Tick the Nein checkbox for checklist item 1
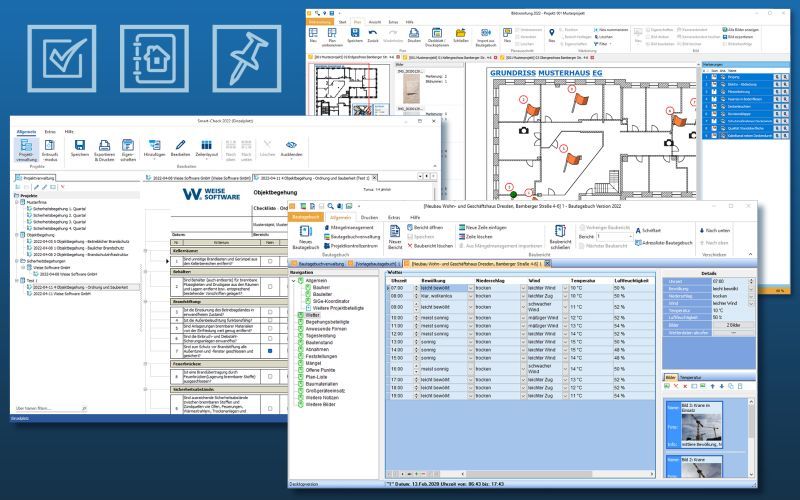800x500 pixels. pos(270,262)
